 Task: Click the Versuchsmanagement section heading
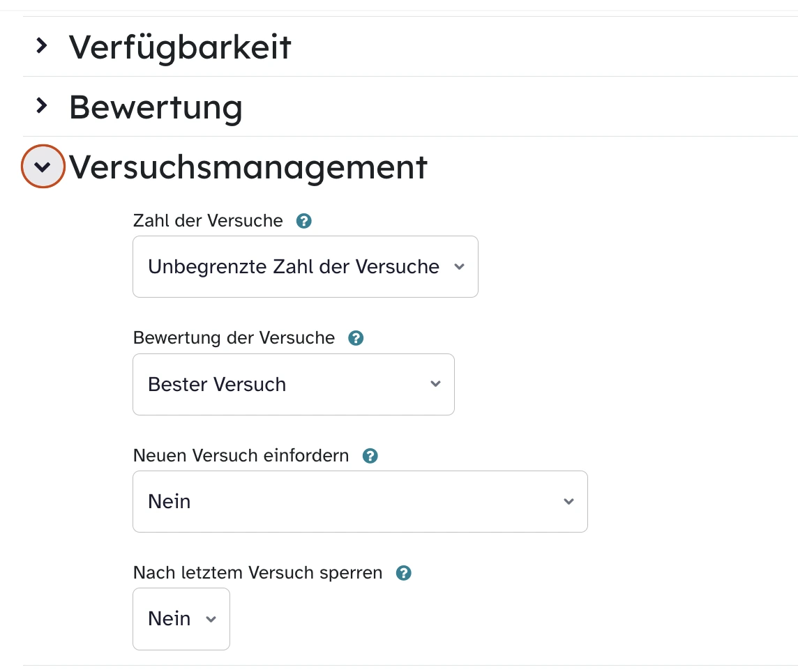pos(248,167)
